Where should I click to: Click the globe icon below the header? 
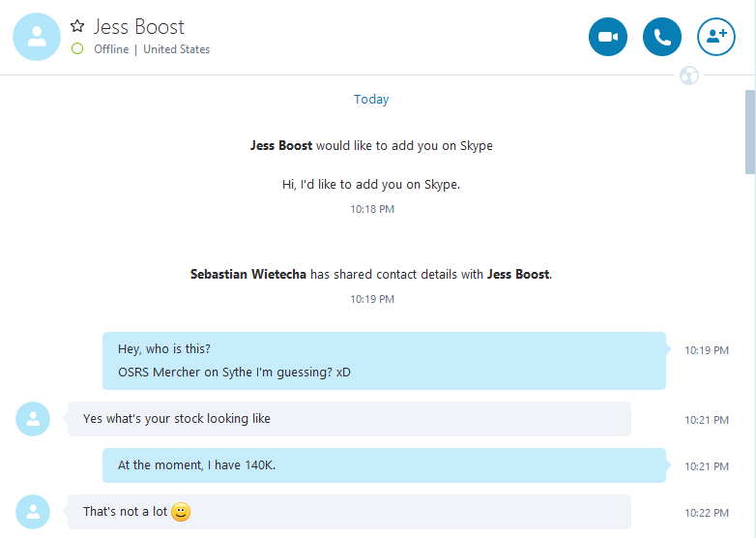(x=689, y=75)
